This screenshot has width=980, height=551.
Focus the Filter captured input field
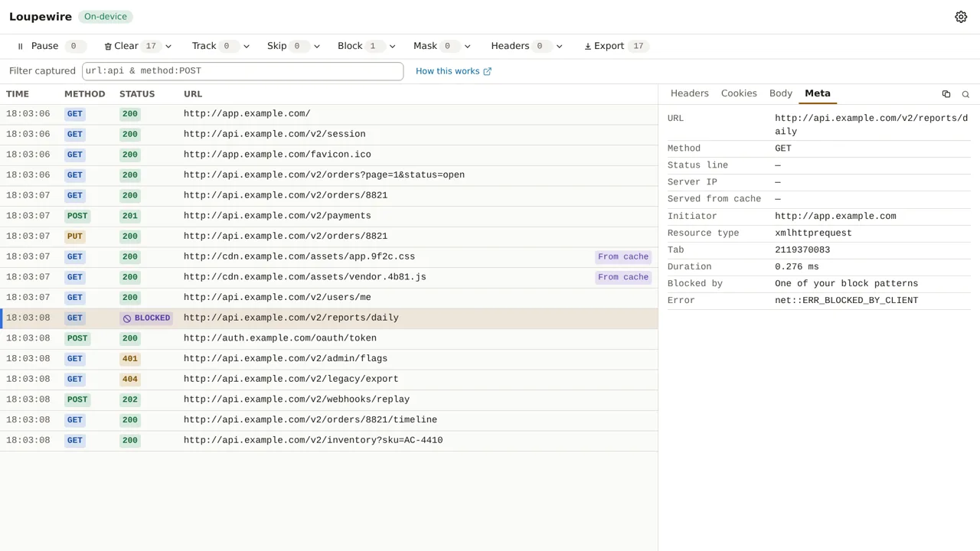pos(243,70)
